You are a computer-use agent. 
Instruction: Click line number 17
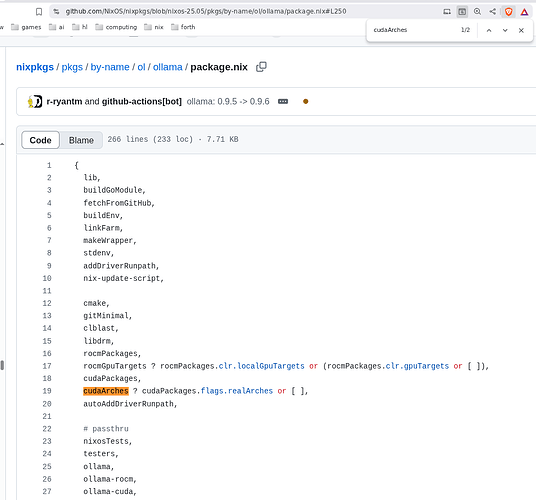[47, 366]
